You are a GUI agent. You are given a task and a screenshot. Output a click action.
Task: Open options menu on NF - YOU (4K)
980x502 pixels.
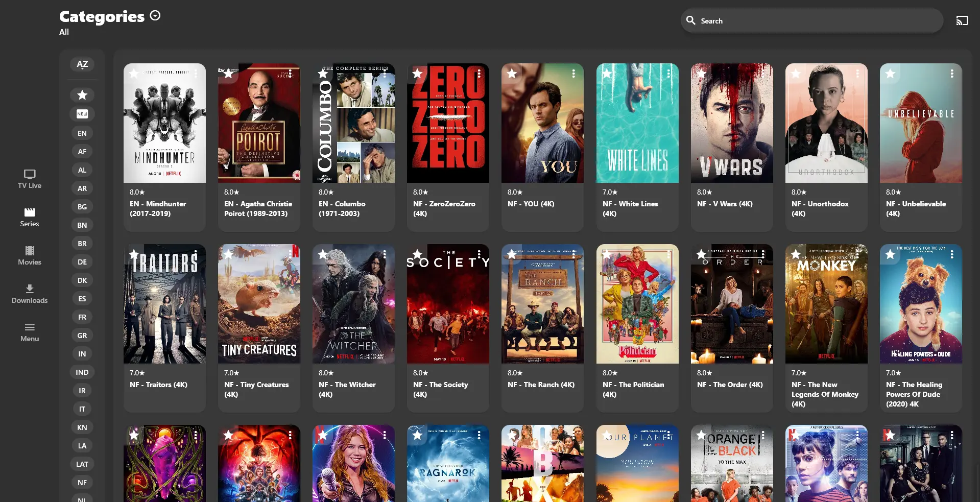pyautogui.click(x=573, y=74)
